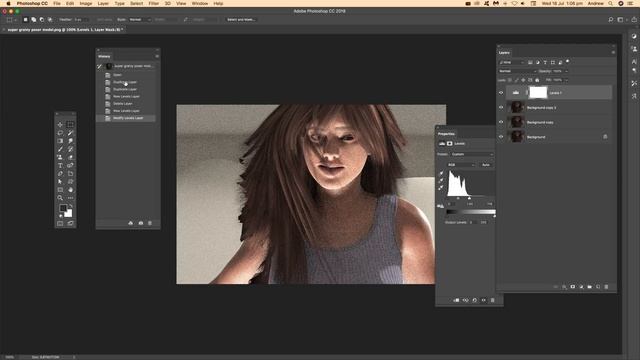
Task: Open the Image menu
Action: (x=85, y=3)
